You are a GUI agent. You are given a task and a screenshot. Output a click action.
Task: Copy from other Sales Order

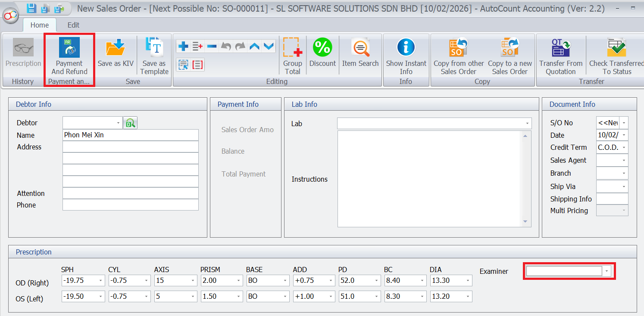coord(459,48)
